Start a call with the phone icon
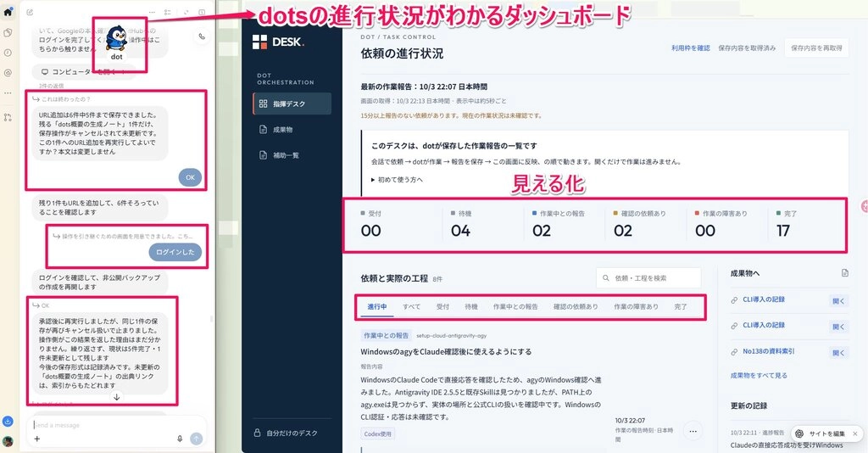The image size is (868, 453). tap(202, 36)
